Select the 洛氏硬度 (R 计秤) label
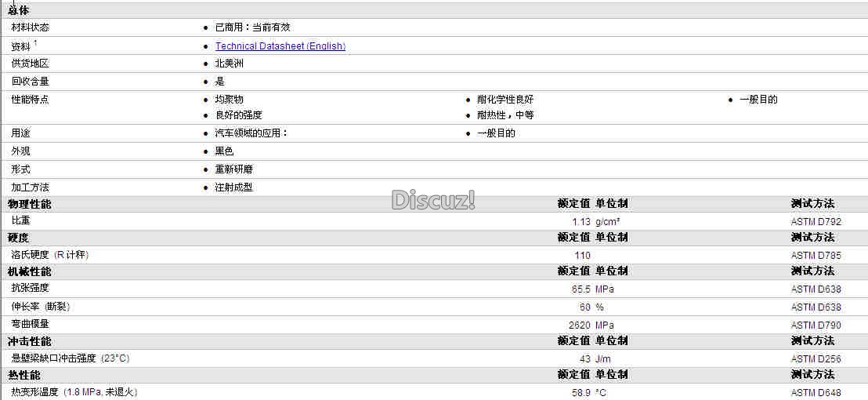 pyautogui.click(x=50, y=255)
